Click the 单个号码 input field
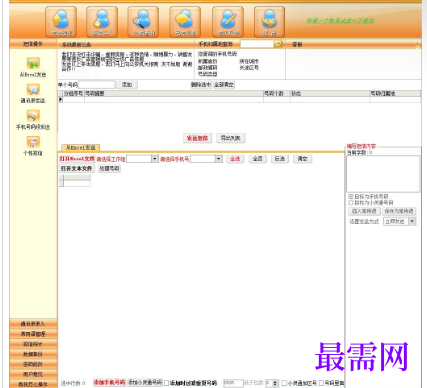The image size is (427, 388). [x=97, y=85]
